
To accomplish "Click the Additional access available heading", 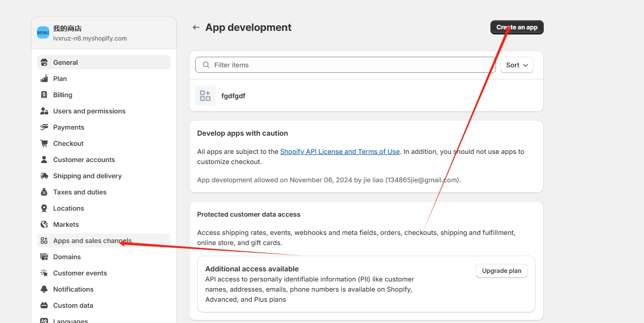I will tap(252, 269).
